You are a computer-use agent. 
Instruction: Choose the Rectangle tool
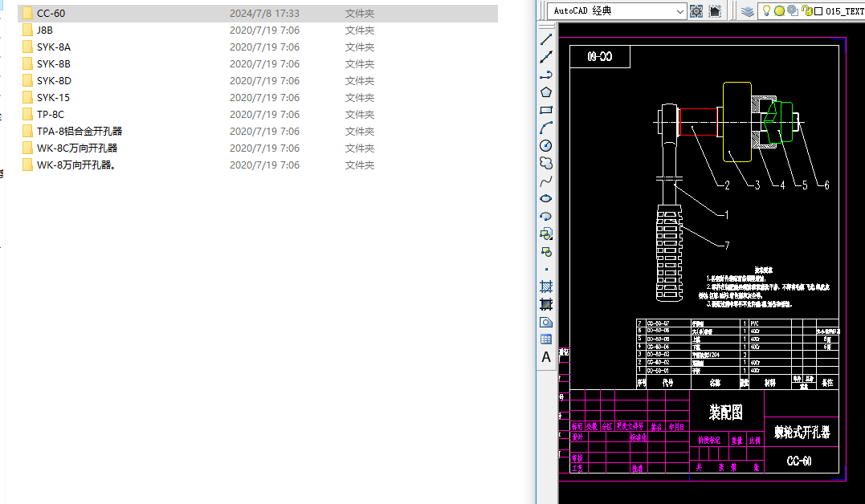point(546,110)
